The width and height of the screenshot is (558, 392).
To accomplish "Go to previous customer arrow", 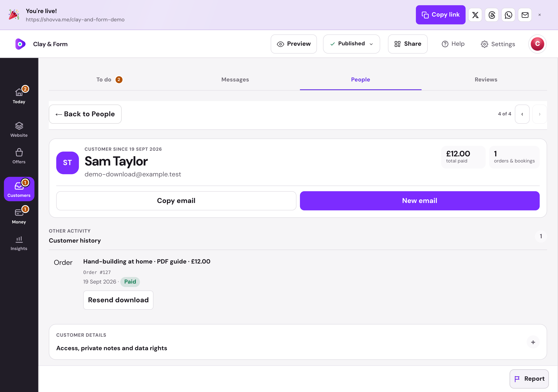I will pos(522,114).
